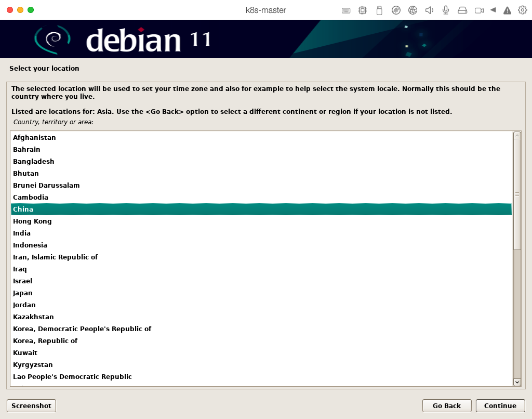
Task: Open the CPU chip icon in the toolbar
Action: click(362, 10)
